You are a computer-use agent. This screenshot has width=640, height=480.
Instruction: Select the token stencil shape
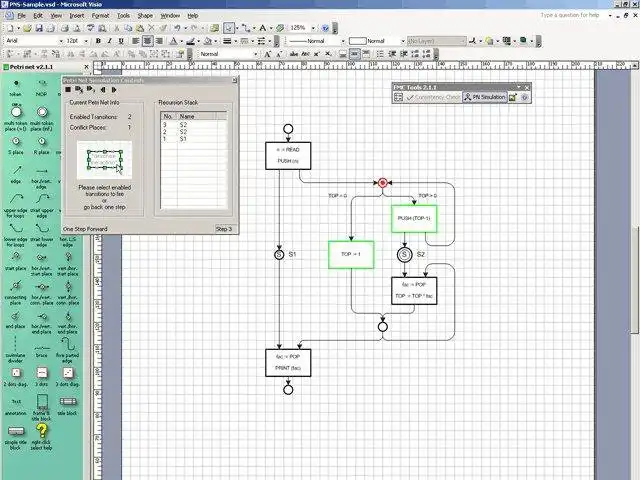[x=16, y=88]
